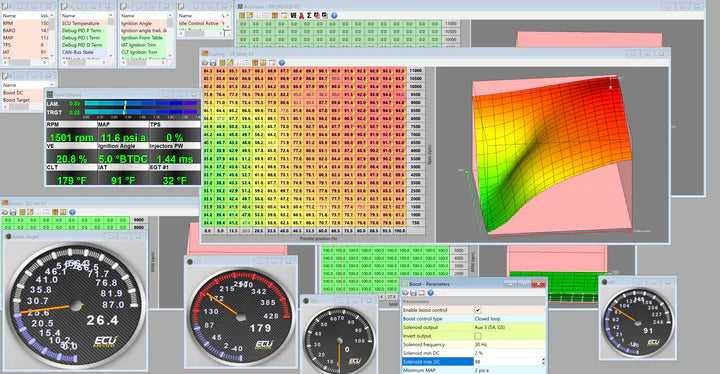The width and height of the screenshot is (720, 374).
Task: Click log panel icon above Ignition Angle list
Action: tap(123, 6)
